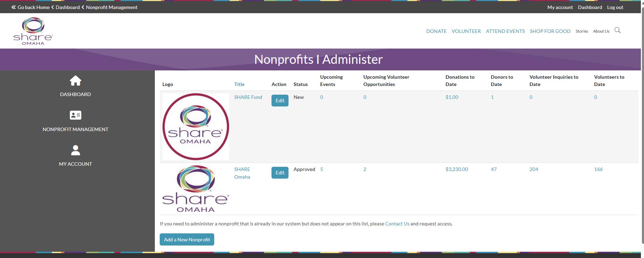644x258 pixels.
Task: Open Dashboard breadcrumb link
Action: 68,7
